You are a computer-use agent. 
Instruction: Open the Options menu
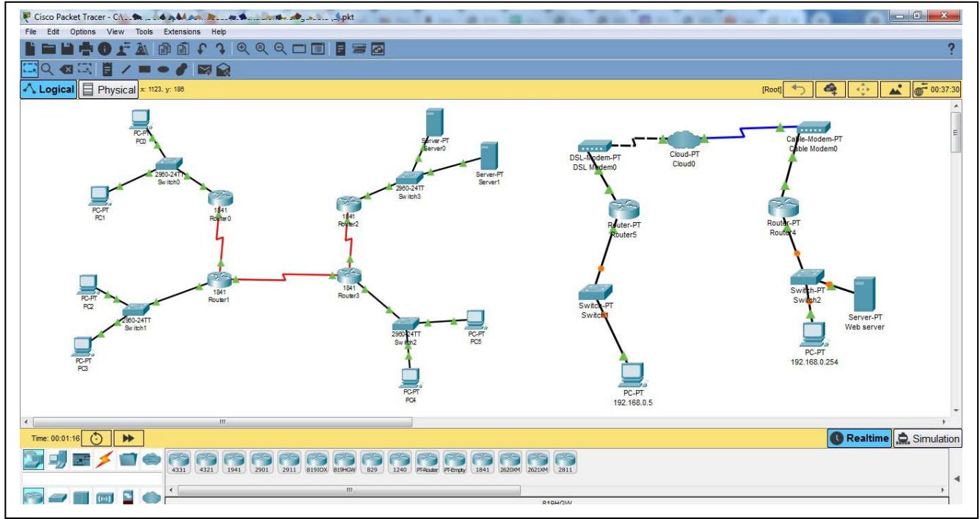83,32
